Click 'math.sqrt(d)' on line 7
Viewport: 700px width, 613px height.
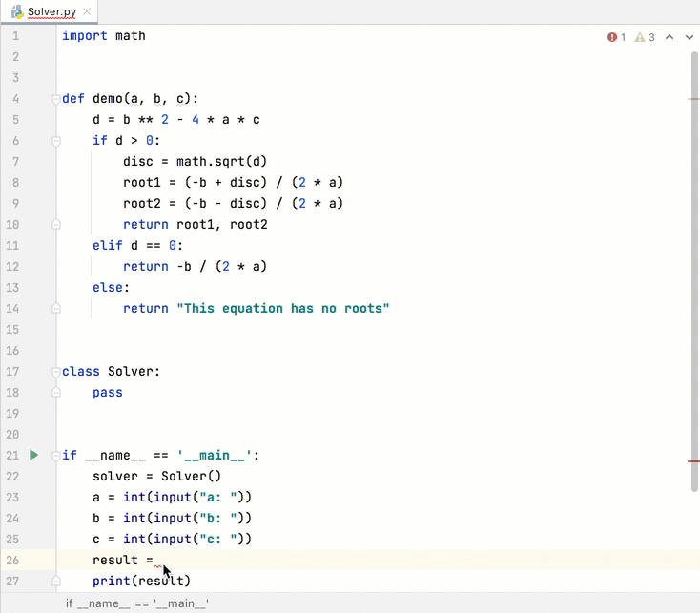click(221, 161)
